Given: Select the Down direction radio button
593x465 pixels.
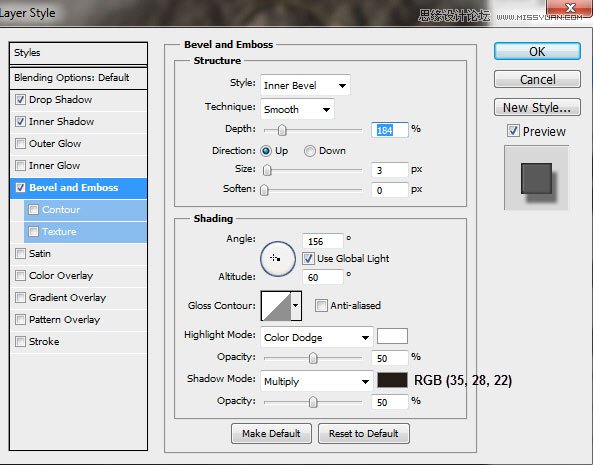Looking at the screenshot, I should 310,151.
